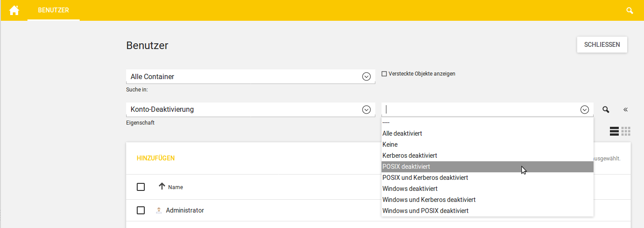
Task: Enable Versteckte Objekte anzeigen checkbox
Action: click(x=384, y=74)
